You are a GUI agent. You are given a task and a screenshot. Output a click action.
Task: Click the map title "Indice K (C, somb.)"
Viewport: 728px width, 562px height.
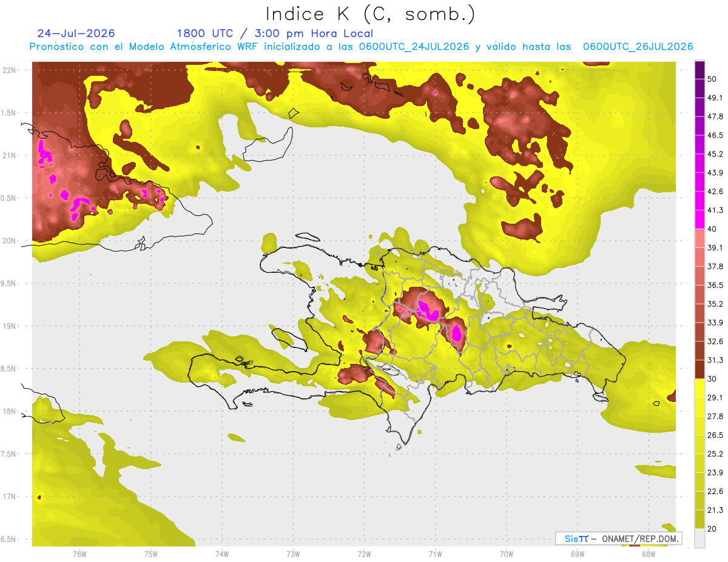coord(370,14)
